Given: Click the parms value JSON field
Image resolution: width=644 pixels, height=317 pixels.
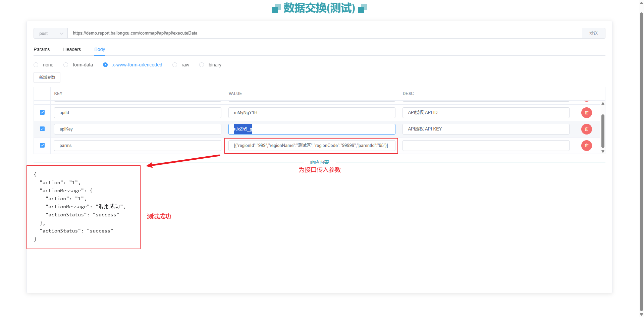Looking at the screenshot, I should (x=311, y=146).
